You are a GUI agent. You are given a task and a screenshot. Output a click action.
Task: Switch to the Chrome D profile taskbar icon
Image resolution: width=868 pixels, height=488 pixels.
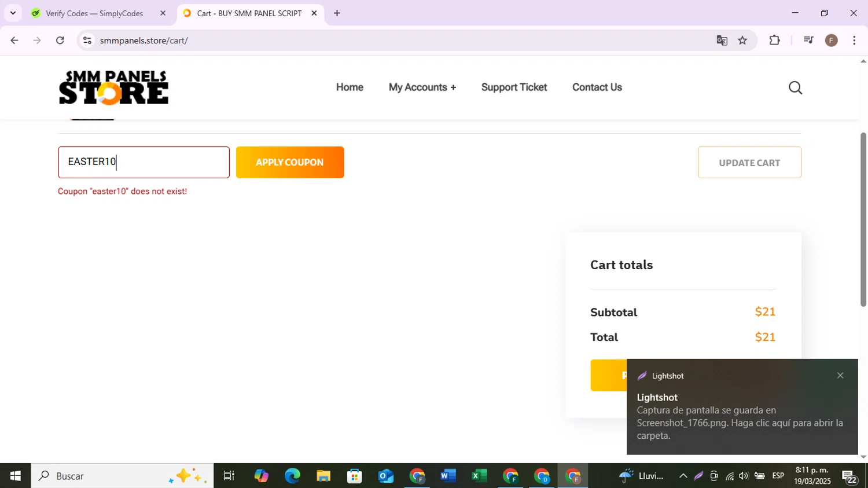coord(542,476)
